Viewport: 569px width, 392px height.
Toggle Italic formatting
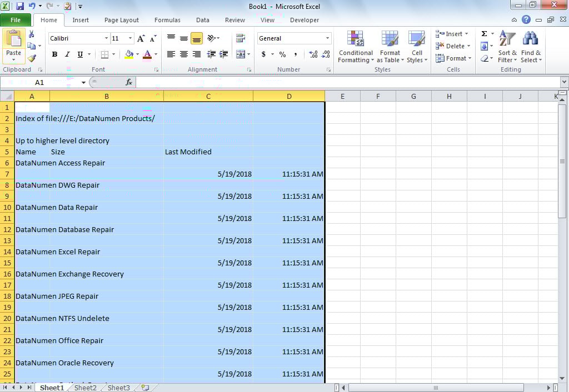coord(67,54)
